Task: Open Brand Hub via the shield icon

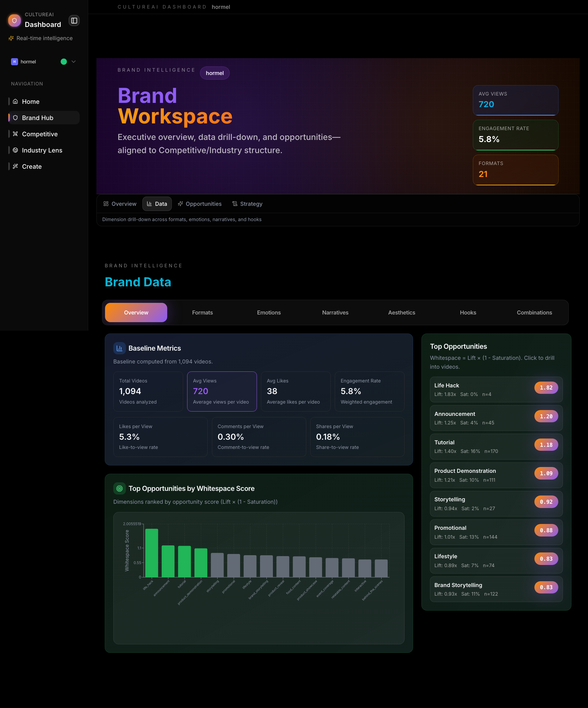Action: (15, 118)
